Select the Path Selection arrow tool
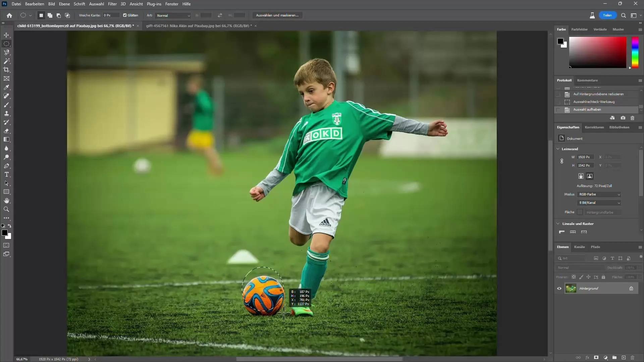The width and height of the screenshot is (644, 362). [x=6, y=183]
